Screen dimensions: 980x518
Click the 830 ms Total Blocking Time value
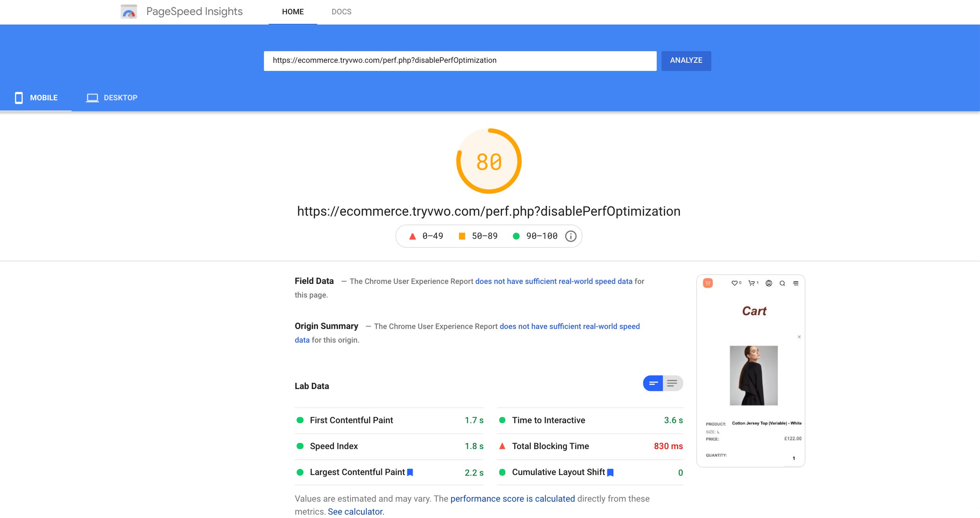tap(668, 446)
